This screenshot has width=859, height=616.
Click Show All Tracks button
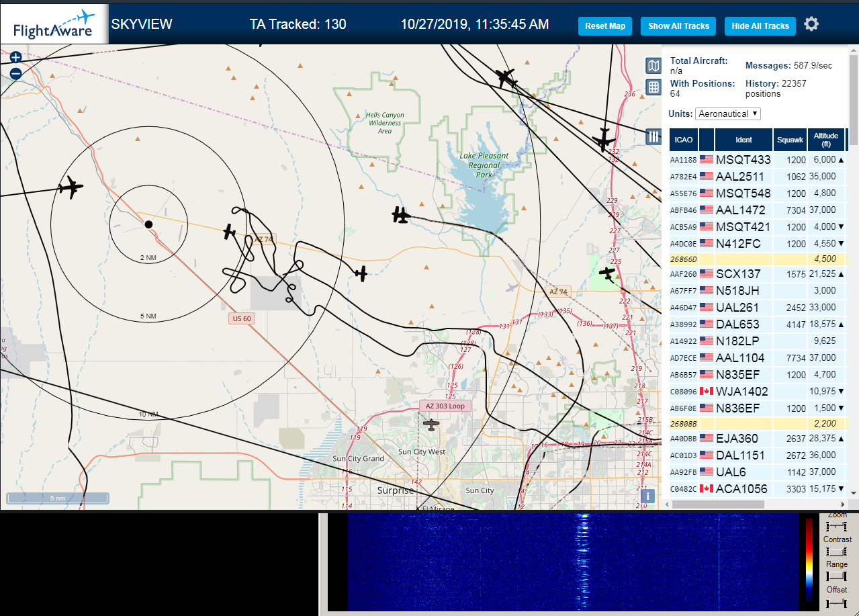tap(678, 26)
